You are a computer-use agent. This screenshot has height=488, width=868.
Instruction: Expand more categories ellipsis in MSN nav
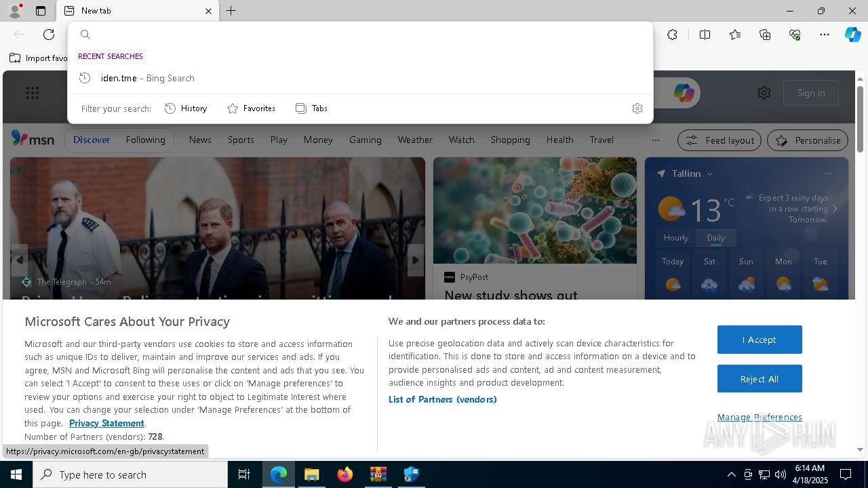655,140
